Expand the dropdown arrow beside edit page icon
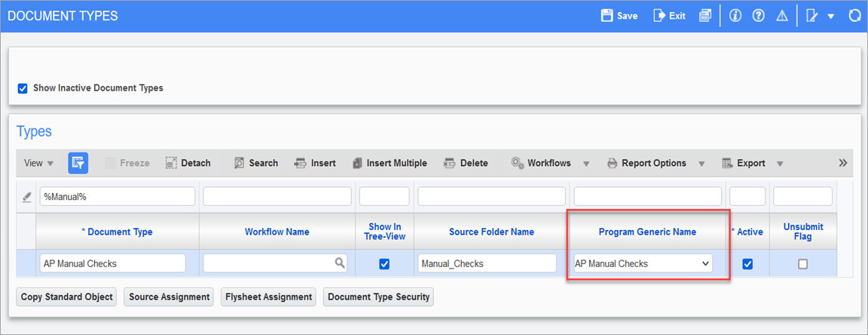This screenshot has height=335, width=868. (830, 16)
